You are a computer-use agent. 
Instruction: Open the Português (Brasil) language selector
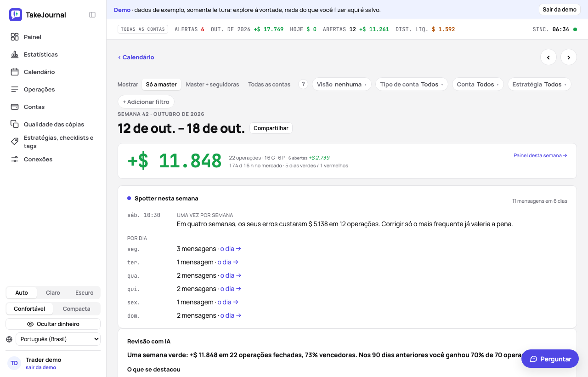coord(58,339)
